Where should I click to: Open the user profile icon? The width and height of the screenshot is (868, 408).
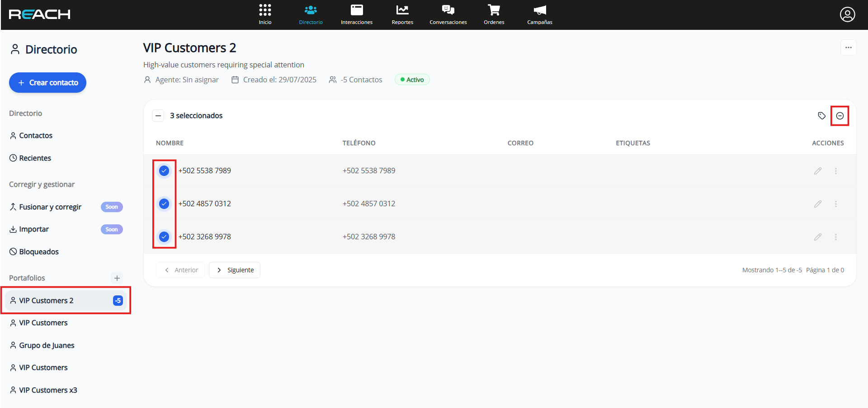click(x=847, y=14)
